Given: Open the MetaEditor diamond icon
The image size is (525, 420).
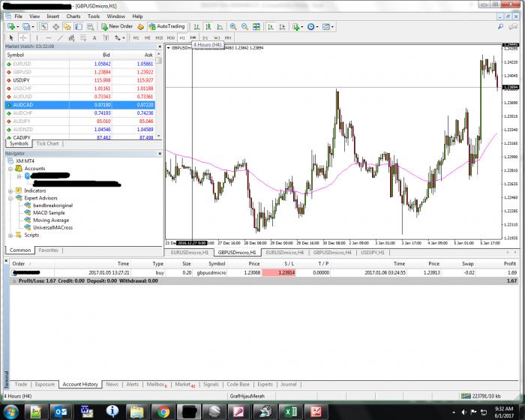Looking at the screenshot, I should (x=141, y=26).
